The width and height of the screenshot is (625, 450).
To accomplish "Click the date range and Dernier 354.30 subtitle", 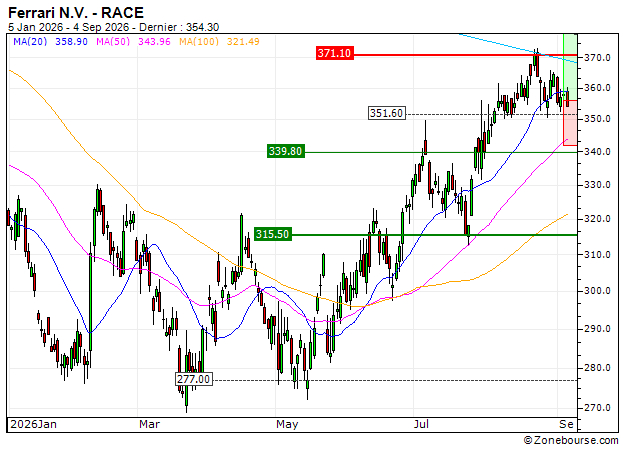I will tap(114, 27).
